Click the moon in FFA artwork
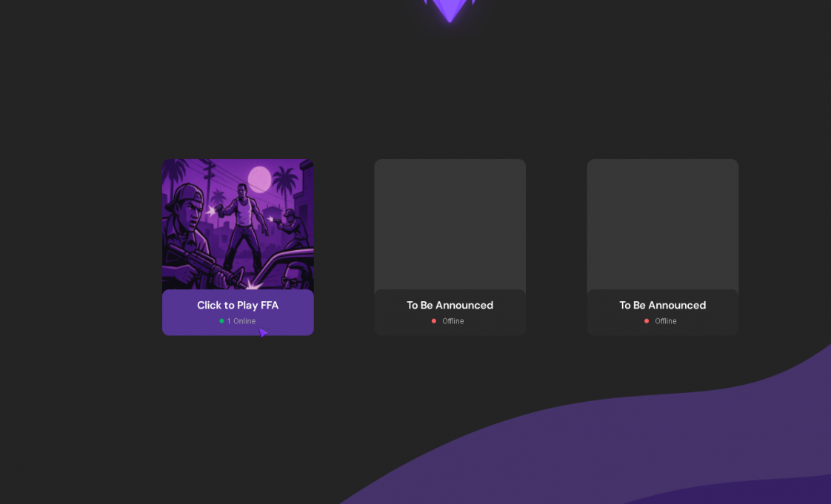Image resolution: width=831 pixels, height=504 pixels. [x=259, y=179]
